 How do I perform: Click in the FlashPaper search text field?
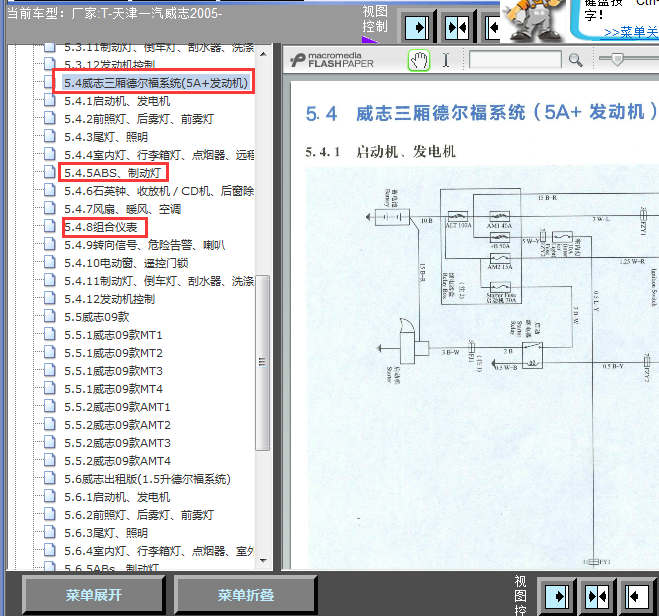point(515,60)
